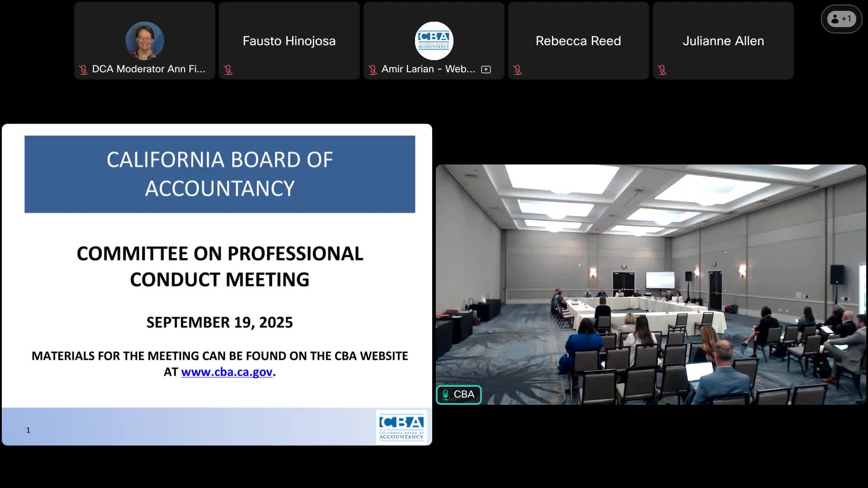Screen dimensions: 868x488
Task: Click the California Board of Accountancy slide banner
Action: 220,174
